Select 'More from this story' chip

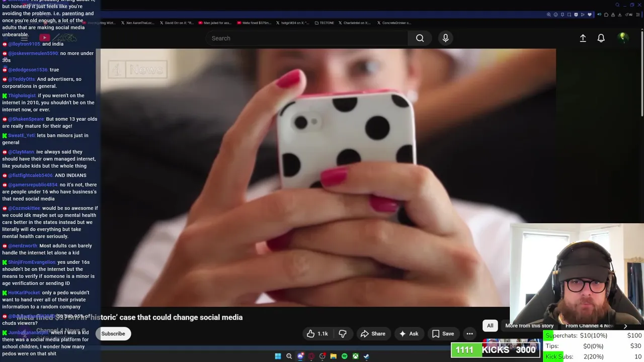pos(529,326)
